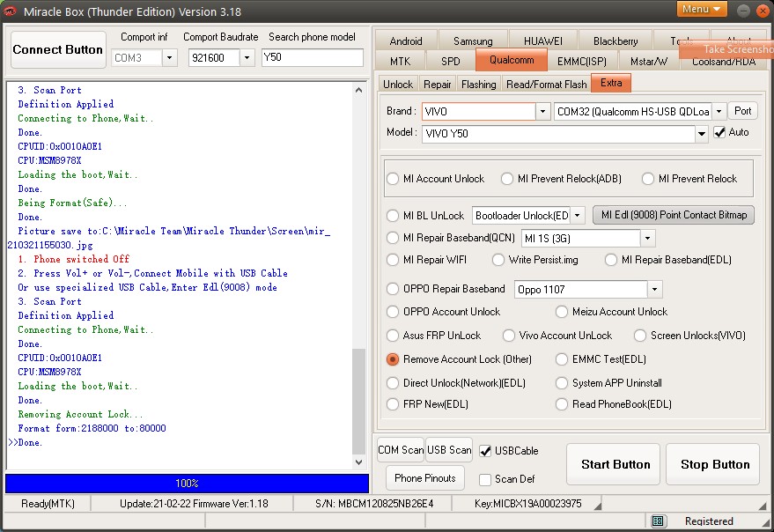Click the log scrollbar down arrow
The image size is (774, 532).
click(359, 462)
